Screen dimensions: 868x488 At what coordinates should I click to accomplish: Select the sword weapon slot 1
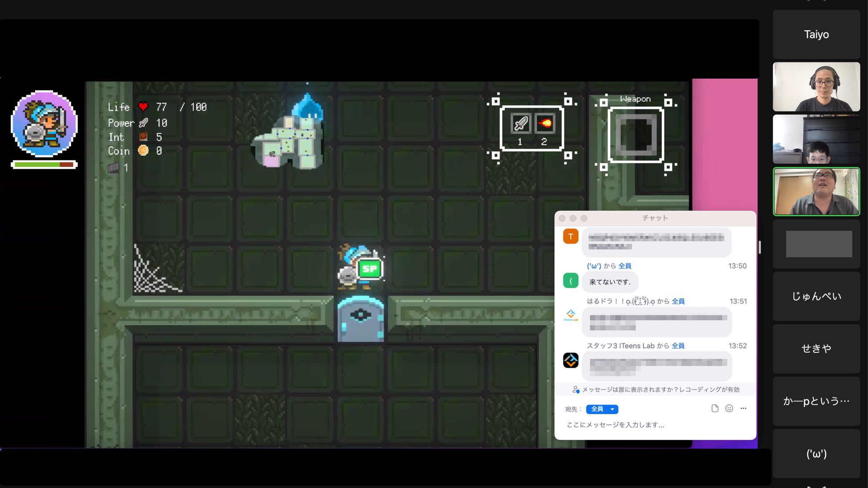pos(520,124)
